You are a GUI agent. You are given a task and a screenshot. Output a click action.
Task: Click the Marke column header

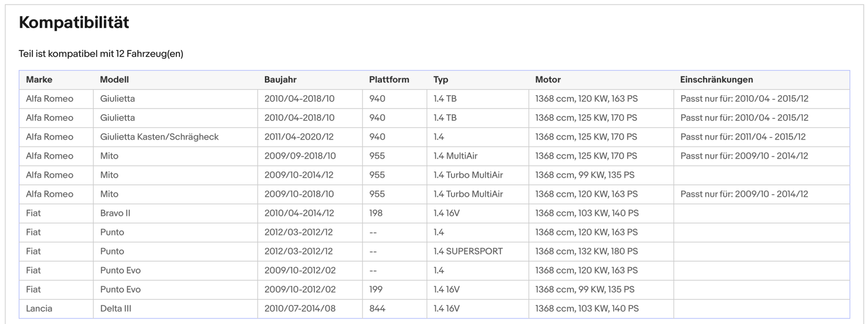point(39,80)
